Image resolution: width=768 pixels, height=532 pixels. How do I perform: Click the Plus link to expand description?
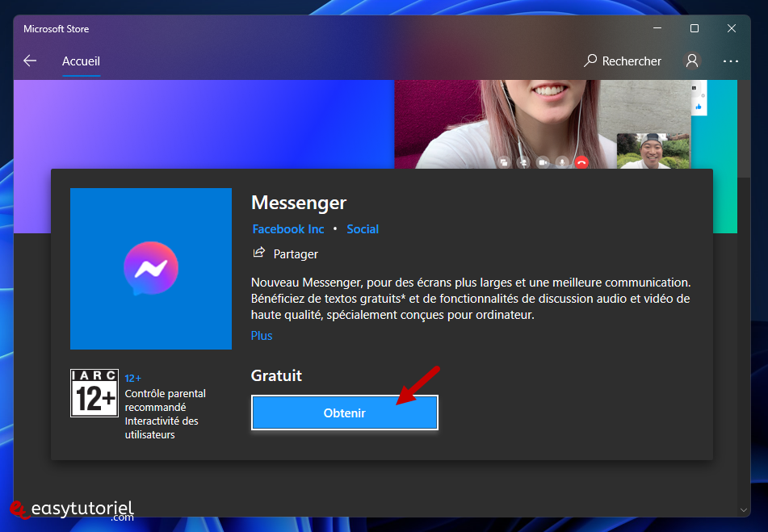pyautogui.click(x=262, y=336)
